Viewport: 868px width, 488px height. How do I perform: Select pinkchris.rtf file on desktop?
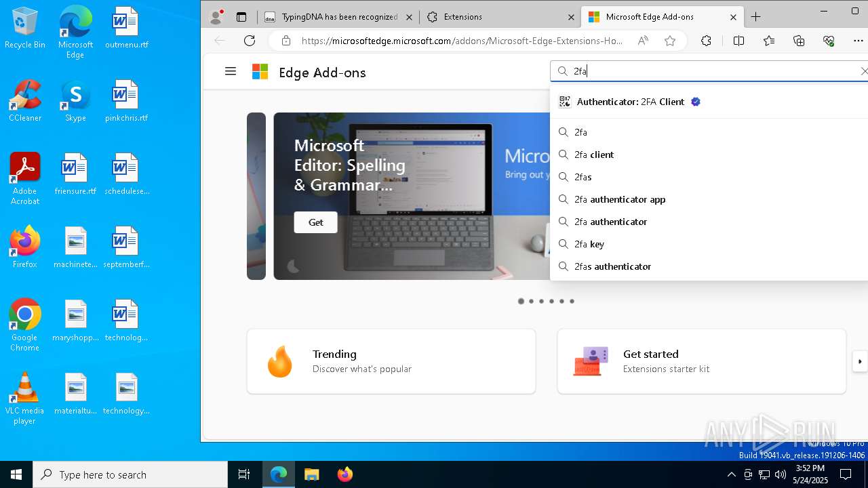click(x=126, y=102)
